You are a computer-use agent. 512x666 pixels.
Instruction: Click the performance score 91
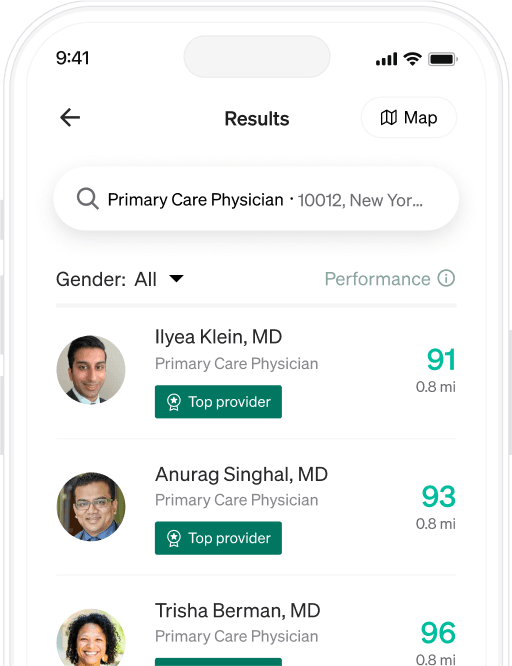441,360
